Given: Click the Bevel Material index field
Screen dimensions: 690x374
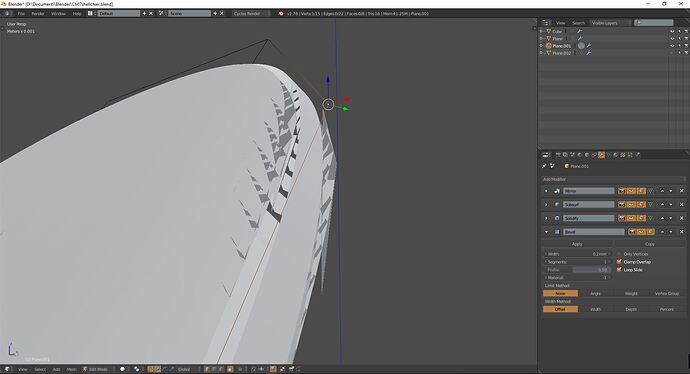Looking at the screenshot, I should [x=577, y=278].
